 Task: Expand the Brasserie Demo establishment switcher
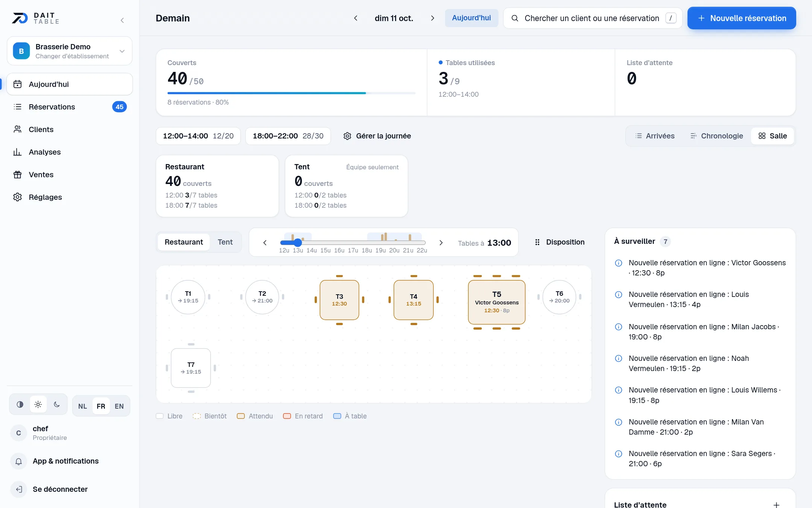(70, 51)
